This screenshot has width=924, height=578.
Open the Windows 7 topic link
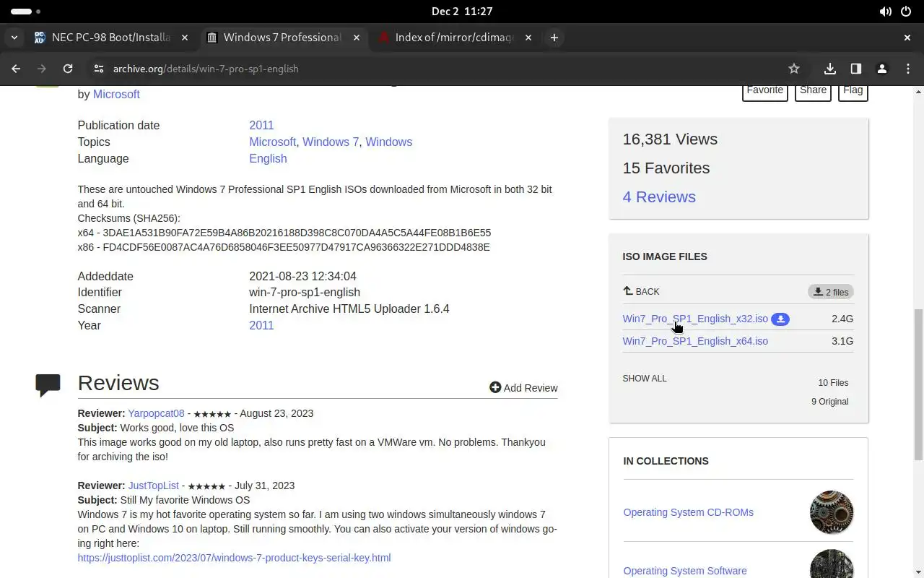click(x=331, y=142)
